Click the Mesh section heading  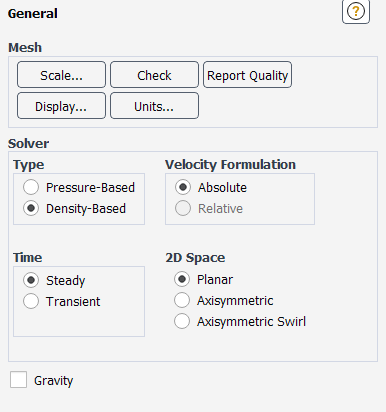25,48
